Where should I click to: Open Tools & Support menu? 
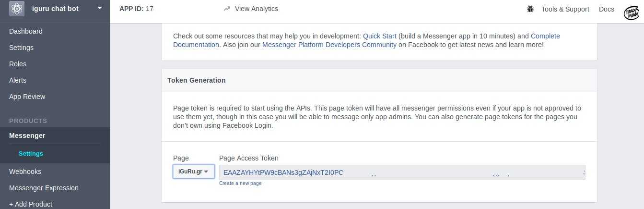[565, 9]
